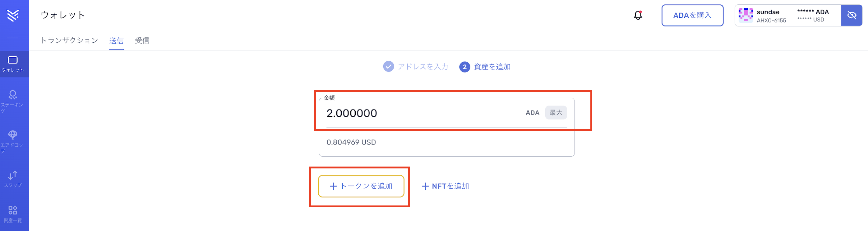Select the 資産を追加 step indicator
This screenshot has height=231, width=868.
(485, 67)
